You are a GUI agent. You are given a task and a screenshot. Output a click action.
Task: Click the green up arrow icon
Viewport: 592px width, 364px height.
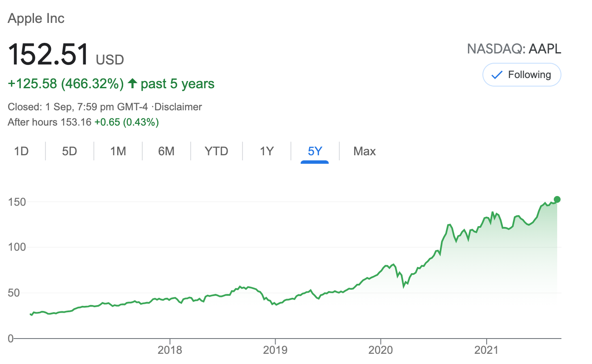(132, 84)
